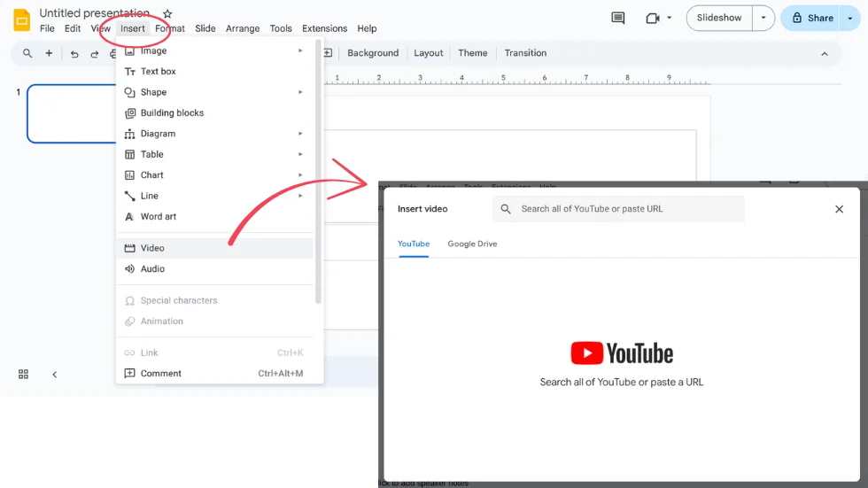
Task: Expand the Chart submenu
Action: [214, 174]
